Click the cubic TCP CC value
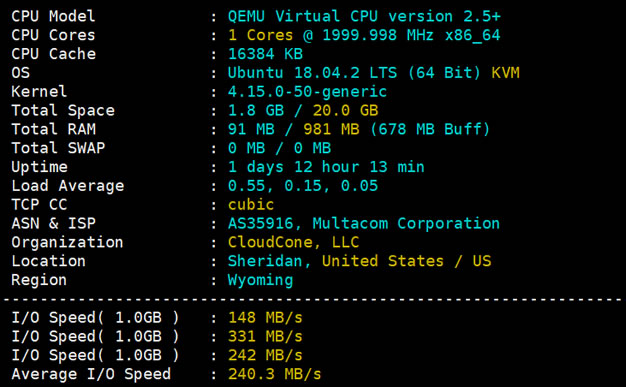626x387 pixels. [x=251, y=204]
